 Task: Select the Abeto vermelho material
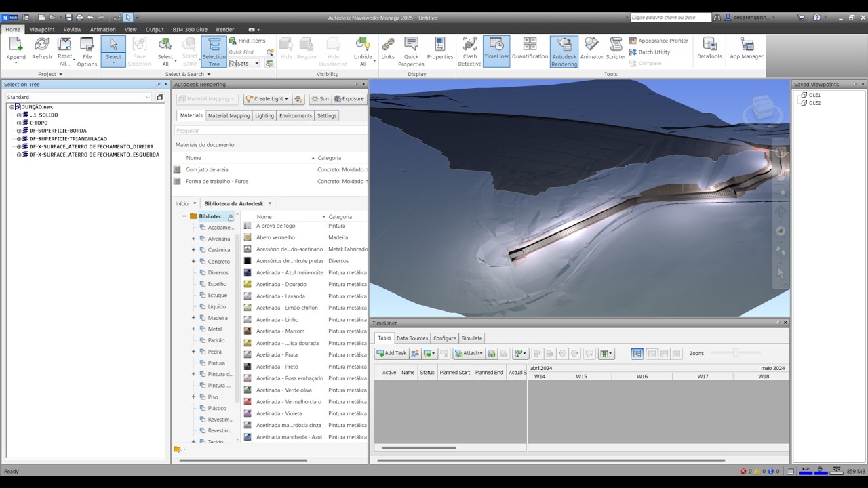point(275,237)
